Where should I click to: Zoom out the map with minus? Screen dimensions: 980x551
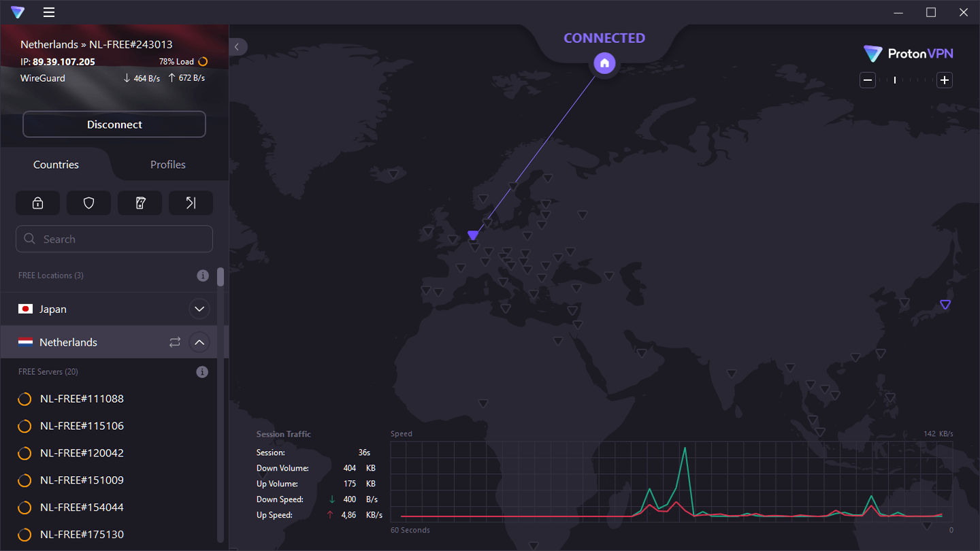click(x=868, y=80)
